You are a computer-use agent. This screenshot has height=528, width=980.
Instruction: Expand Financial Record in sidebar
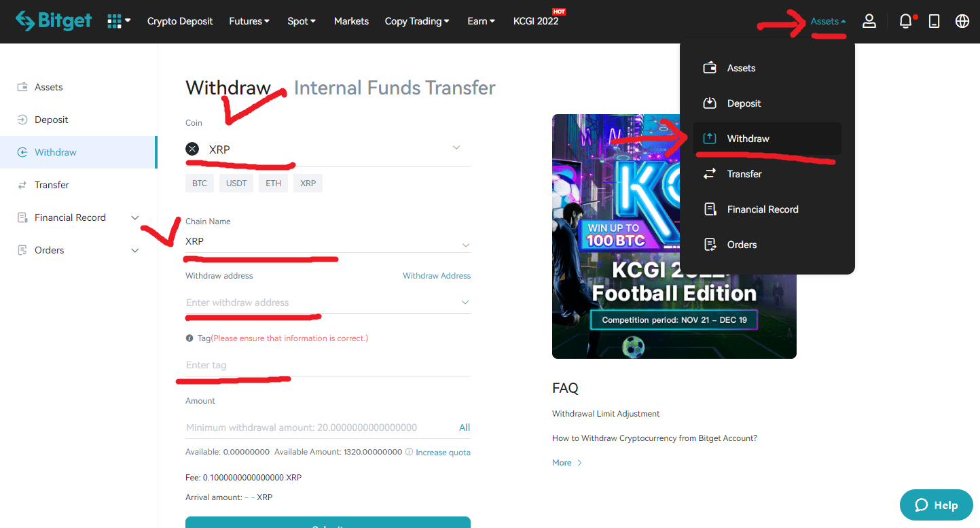(x=134, y=217)
